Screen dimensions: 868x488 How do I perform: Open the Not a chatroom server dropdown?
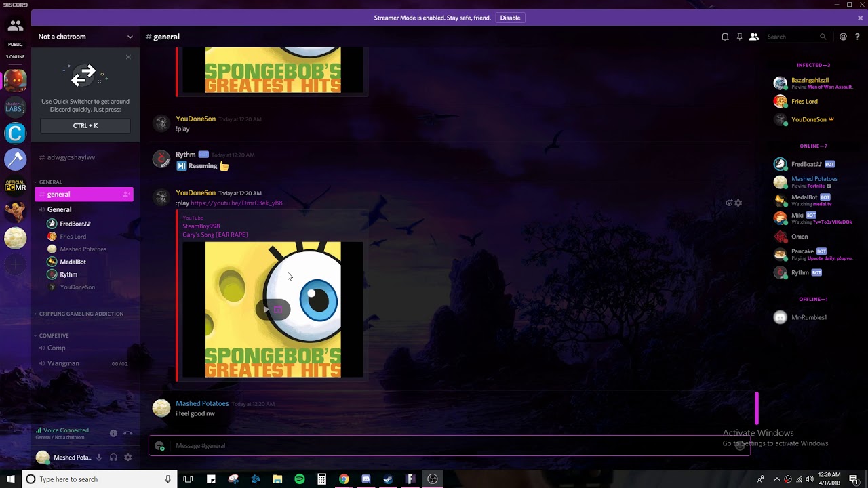pyautogui.click(x=85, y=37)
